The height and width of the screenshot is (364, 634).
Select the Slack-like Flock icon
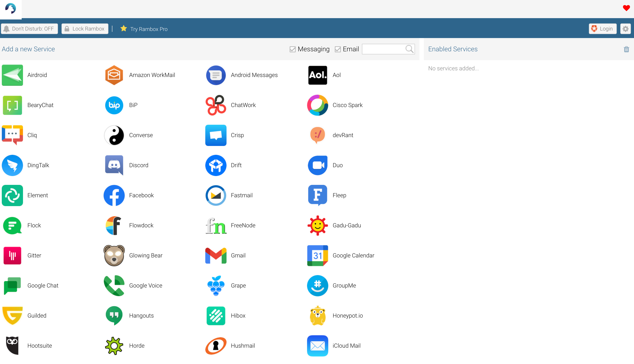coord(12,225)
